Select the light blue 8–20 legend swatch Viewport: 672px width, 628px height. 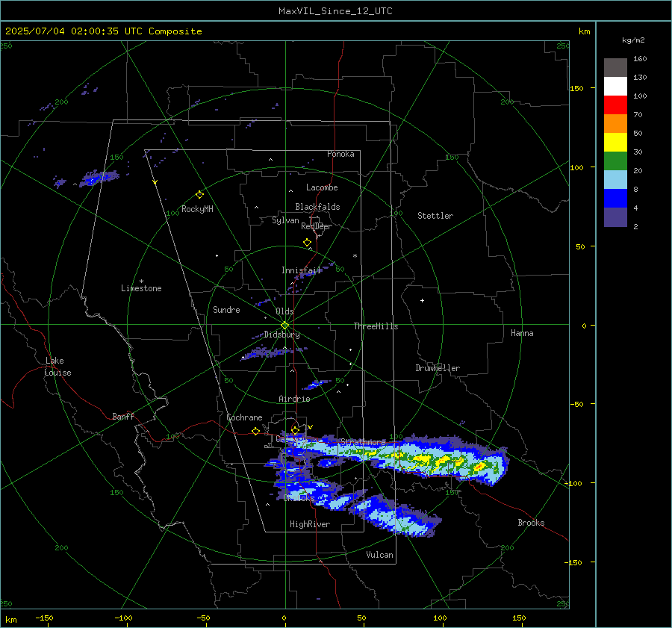[x=615, y=180]
